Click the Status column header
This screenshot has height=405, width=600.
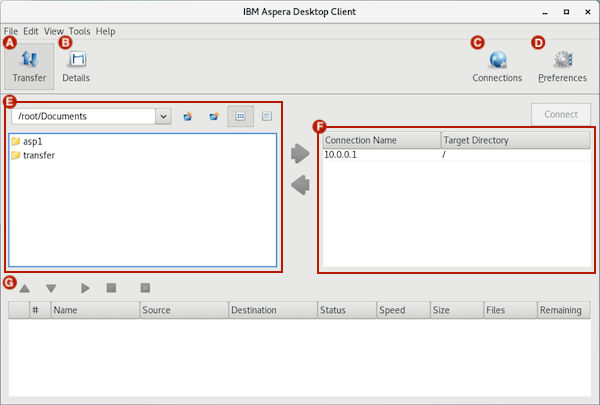point(347,310)
